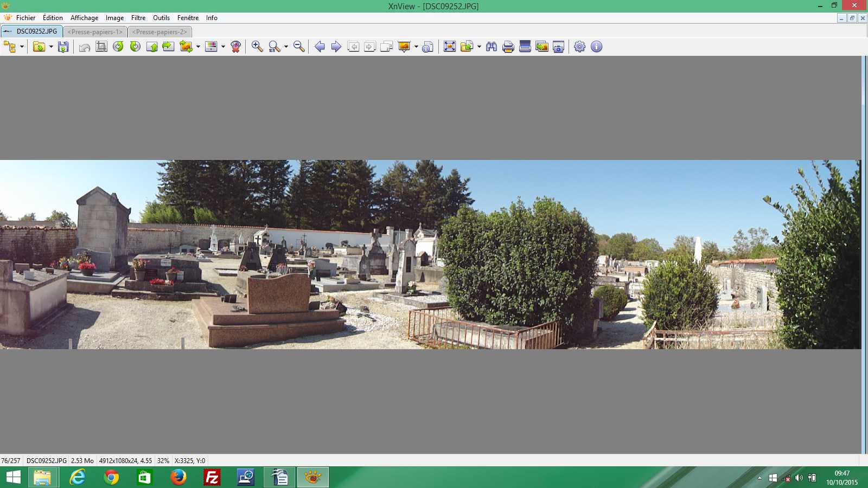The width and height of the screenshot is (868, 488).
Task: Toggle fullscreen view icon
Action: click(x=450, y=47)
